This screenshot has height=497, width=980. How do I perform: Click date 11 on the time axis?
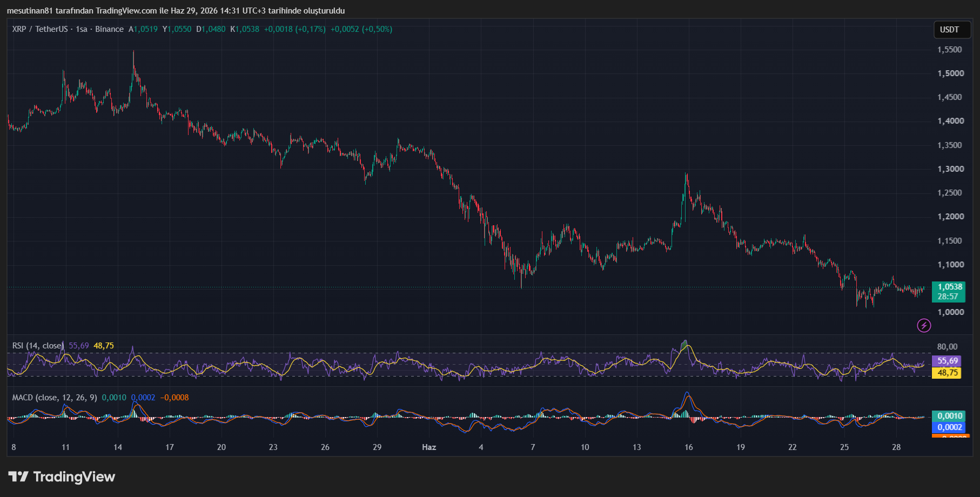65,447
